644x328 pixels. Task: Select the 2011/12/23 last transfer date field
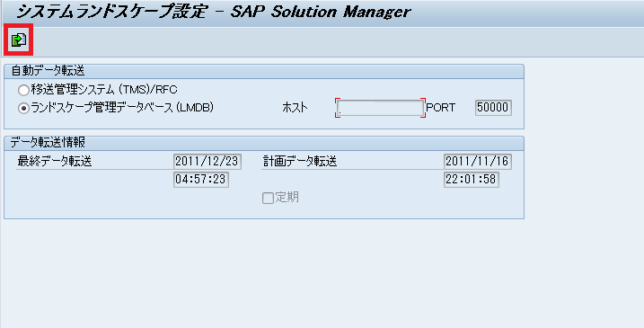pos(207,162)
